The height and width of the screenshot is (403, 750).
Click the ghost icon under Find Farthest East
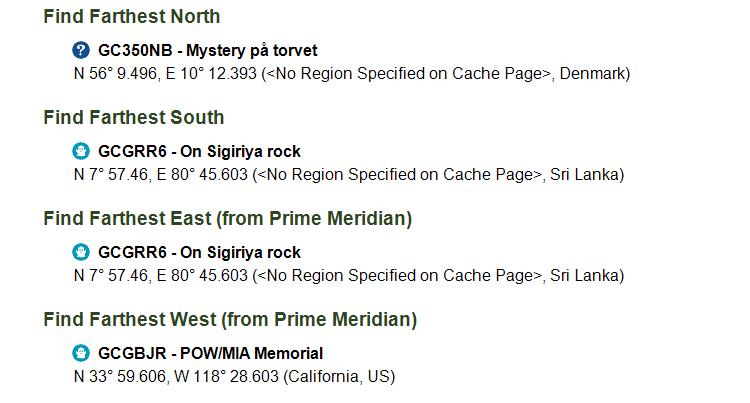[81, 251]
